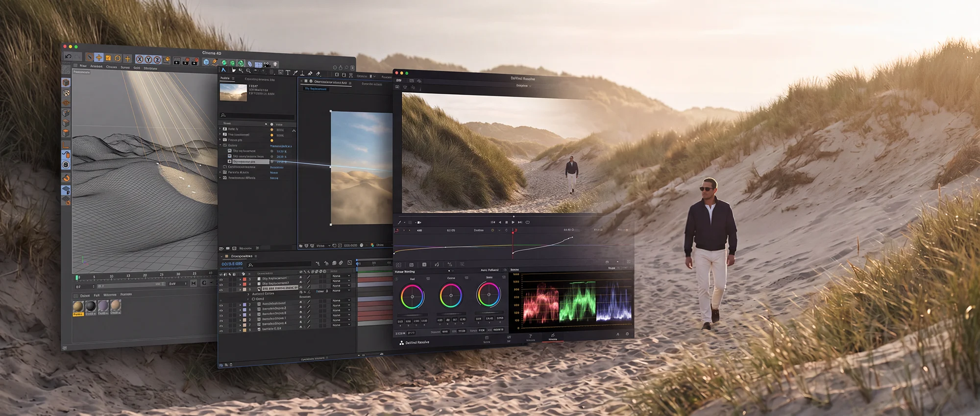Viewport: 980px width, 416px height.
Task: Select first material sphere in Cinema 4D material manager
Action: pyautogui.click(x=78, y=307)
